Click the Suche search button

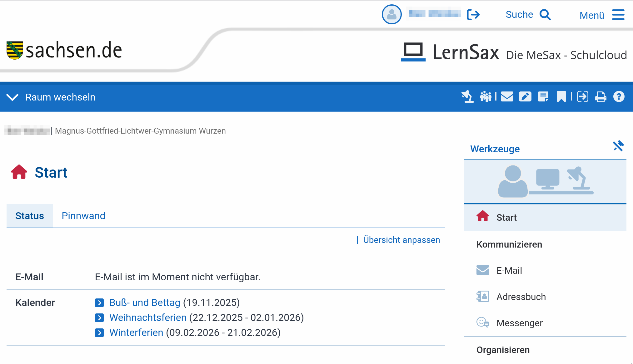click(x=528, y=15)
